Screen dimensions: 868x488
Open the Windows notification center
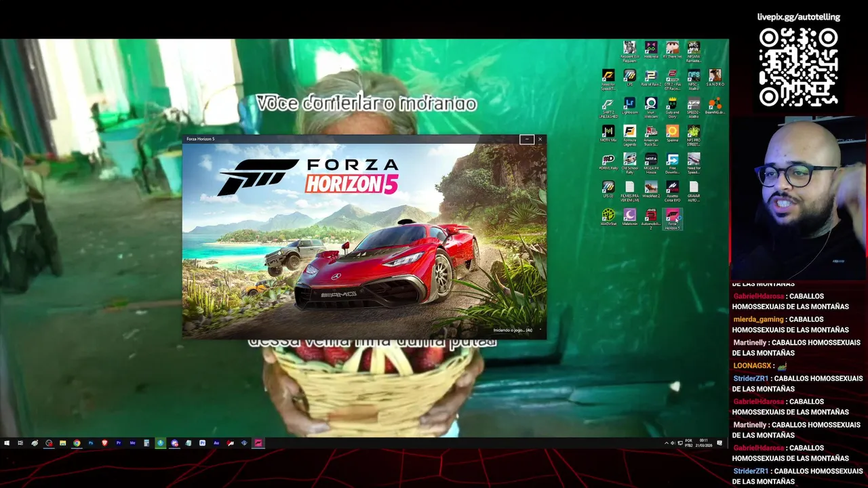pos(719,443)
